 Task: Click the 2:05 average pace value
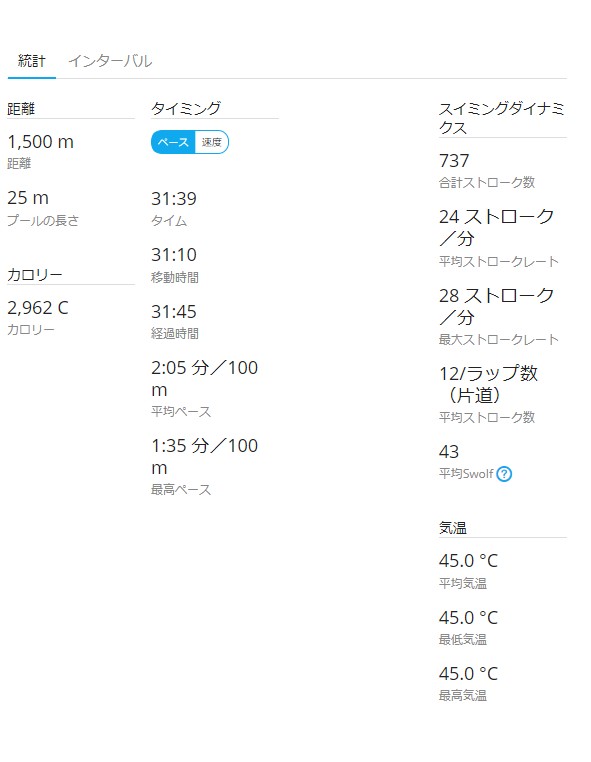click(x=204, y=379)
